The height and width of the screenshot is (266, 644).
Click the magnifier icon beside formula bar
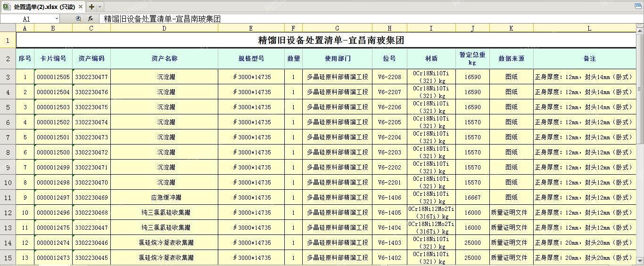[78, 19]
